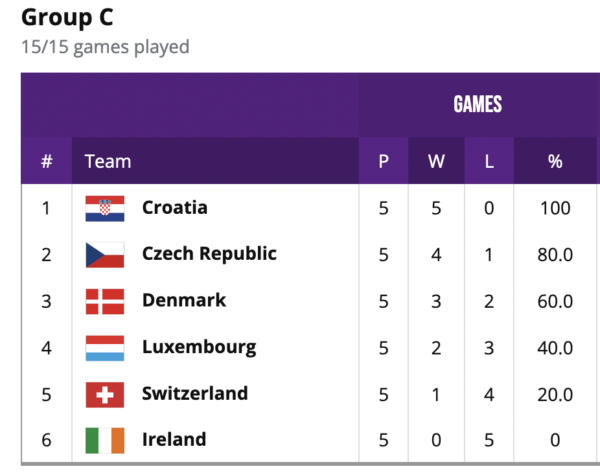Sort by the W wins column
Screen dimensions: 600x473
436,161
